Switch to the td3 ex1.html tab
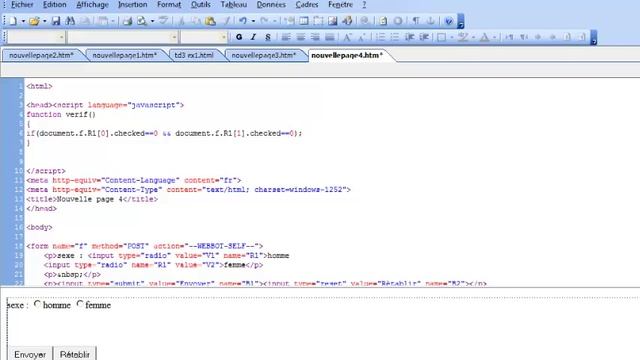640x360 pixels. tap(194, 55)
